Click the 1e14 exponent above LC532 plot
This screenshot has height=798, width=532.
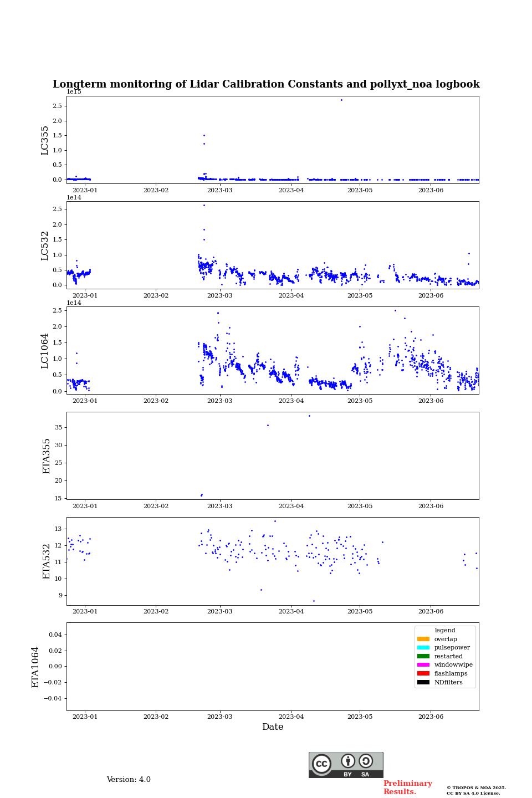[x=74, y=197]
